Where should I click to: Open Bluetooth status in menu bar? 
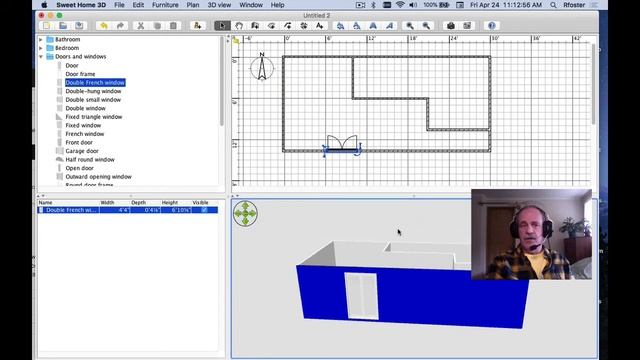click(x=373, y=5)
